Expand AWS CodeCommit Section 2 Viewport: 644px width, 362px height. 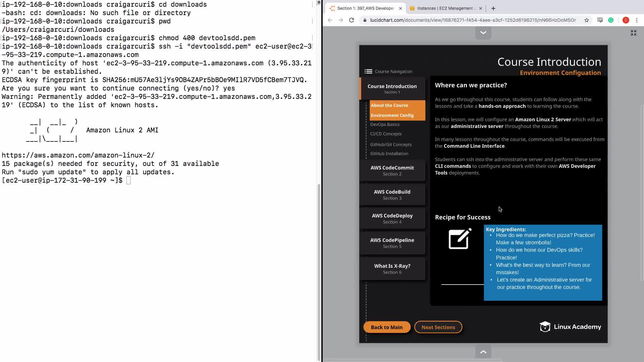coord(392,171)
